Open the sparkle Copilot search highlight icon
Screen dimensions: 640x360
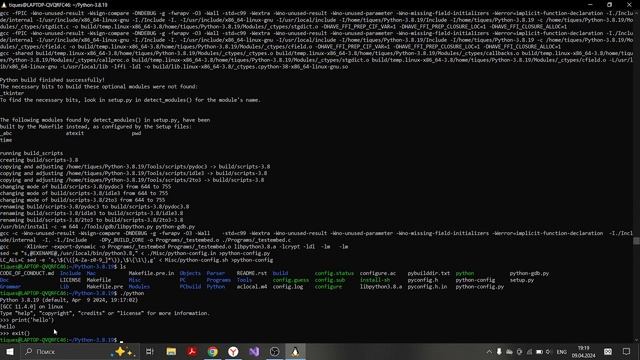(x=124, y=351)
